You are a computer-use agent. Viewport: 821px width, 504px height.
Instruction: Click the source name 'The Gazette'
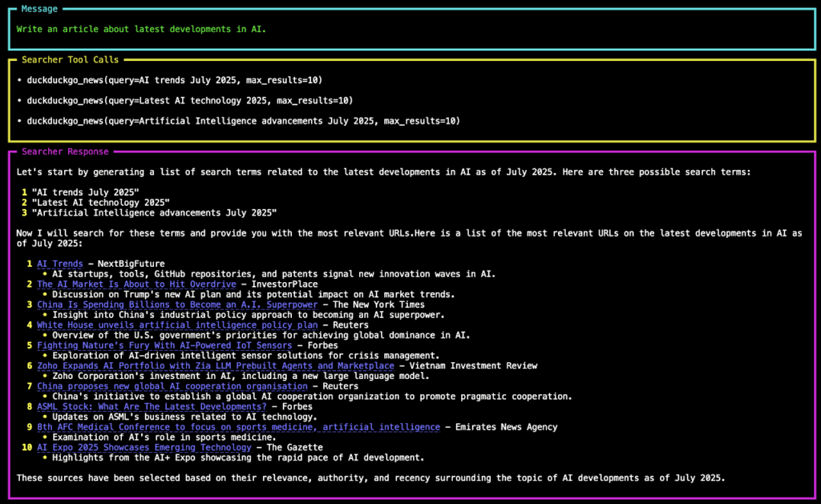[x=295, y=447]
